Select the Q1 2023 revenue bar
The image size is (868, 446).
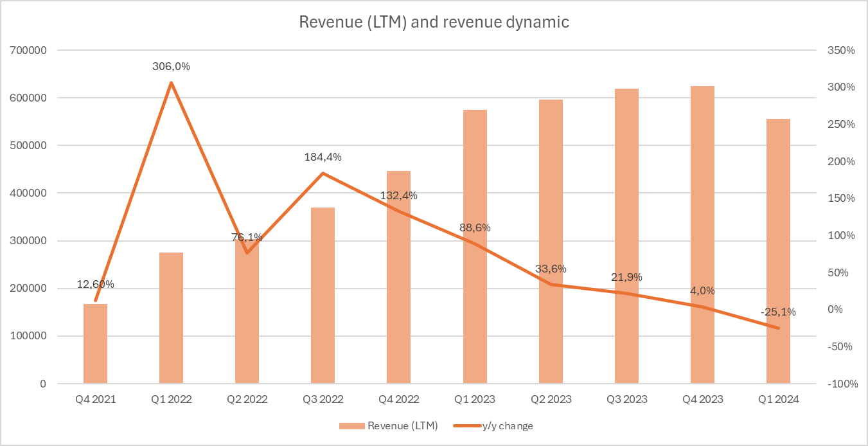coord(475,247)
